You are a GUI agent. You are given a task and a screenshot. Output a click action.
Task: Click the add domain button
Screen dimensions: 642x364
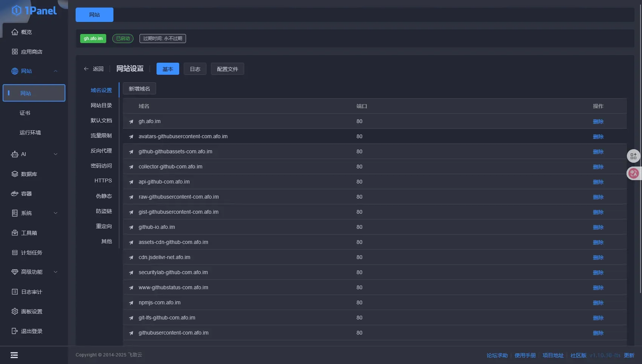pyautogui.click(x=139, y=89)
